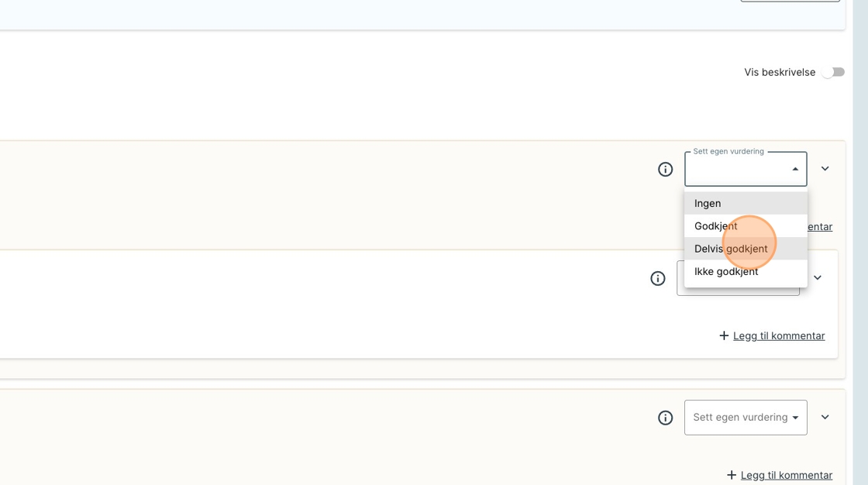Select the Ingen option

pyautogui.click(x=708, y=203)
